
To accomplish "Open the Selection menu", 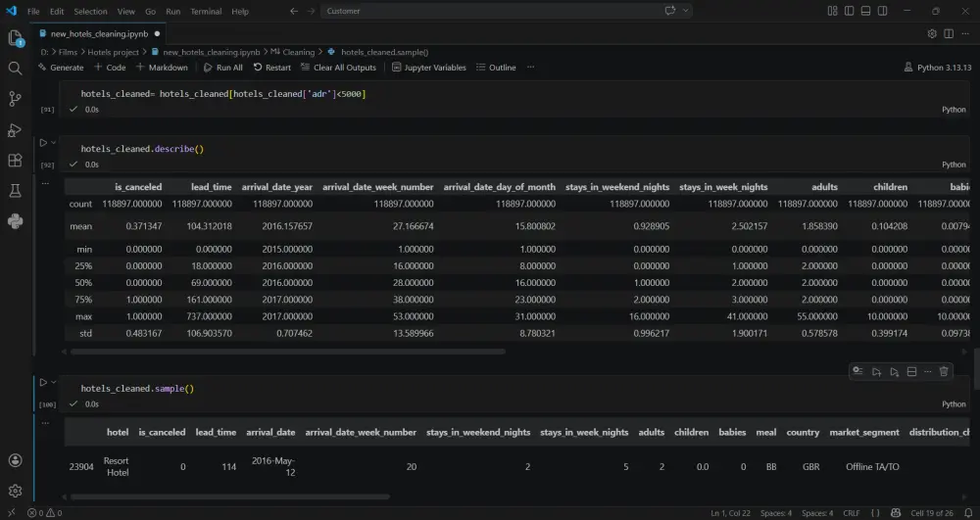I will pyautogui.click(x=90, y=11).
